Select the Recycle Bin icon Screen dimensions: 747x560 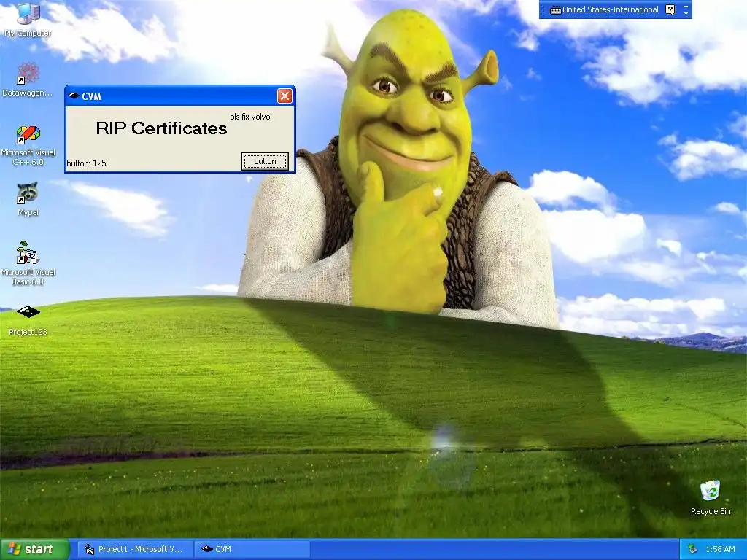tap(711, 497)
